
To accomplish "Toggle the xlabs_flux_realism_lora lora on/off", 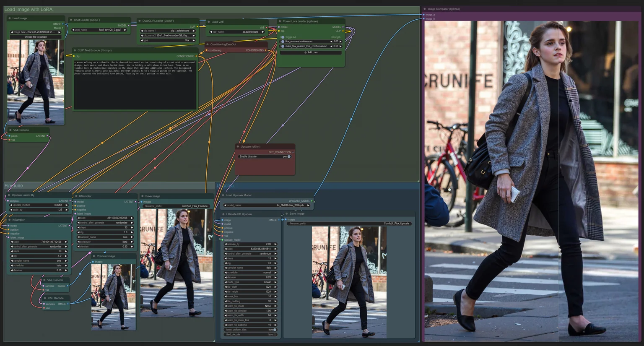I will [x=283, y=46].
